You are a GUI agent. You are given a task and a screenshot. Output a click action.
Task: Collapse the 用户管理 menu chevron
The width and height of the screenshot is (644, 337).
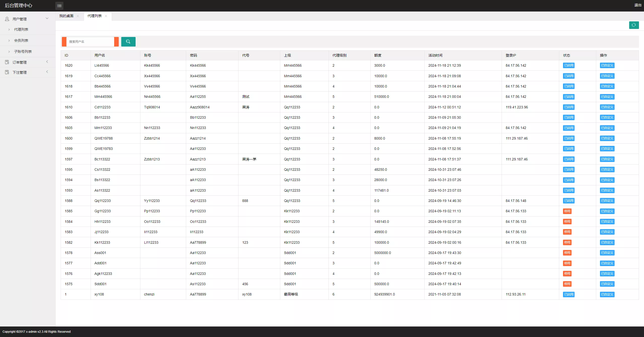click(x=47, y=18)
